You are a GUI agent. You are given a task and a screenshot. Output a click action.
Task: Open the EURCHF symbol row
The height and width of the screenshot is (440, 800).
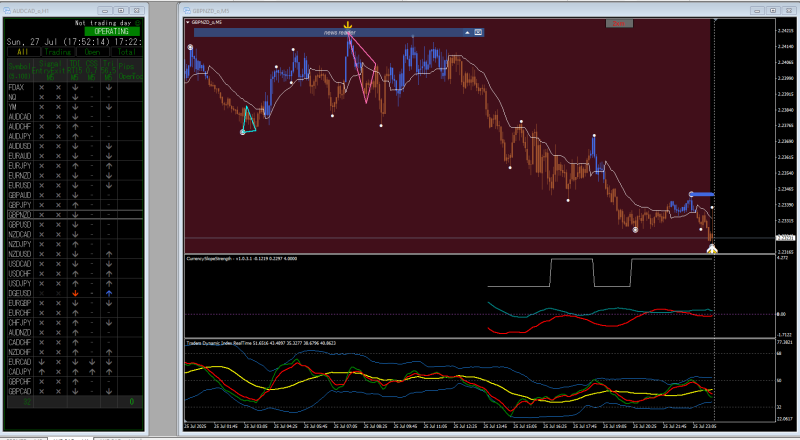click(x=75, y=313)
